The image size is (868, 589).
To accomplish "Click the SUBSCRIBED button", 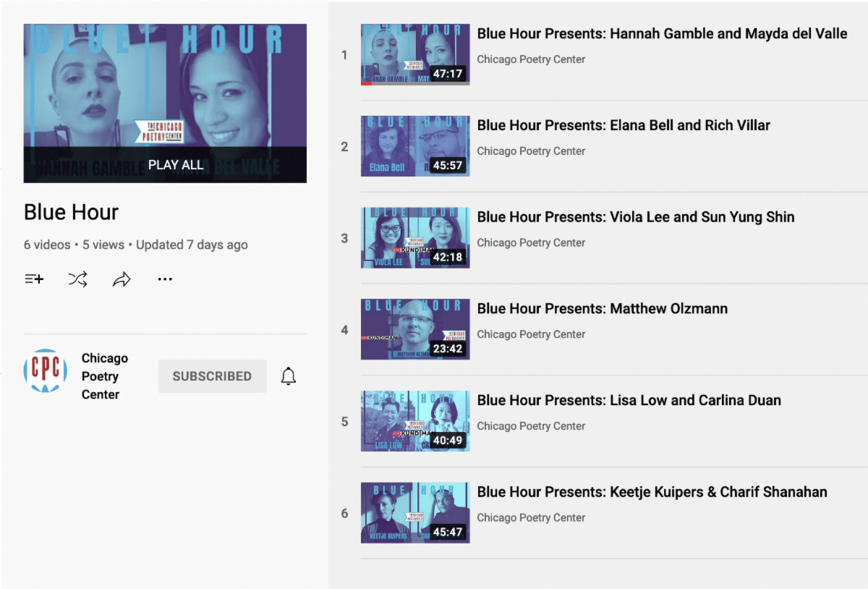I will (x=213, y=376).
